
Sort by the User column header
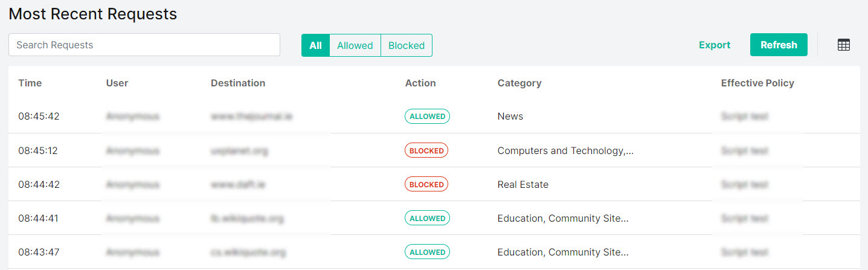click(117, 83)
